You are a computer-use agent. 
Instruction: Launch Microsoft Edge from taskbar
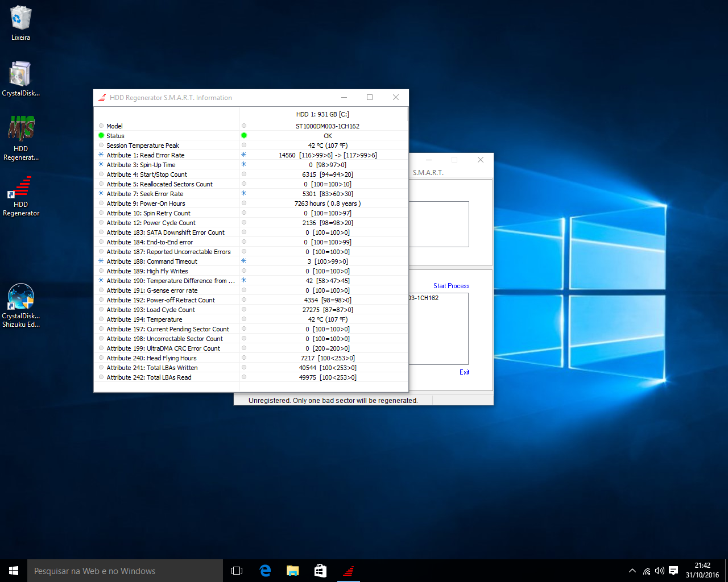pyautogui.click(x=265, y=571)
